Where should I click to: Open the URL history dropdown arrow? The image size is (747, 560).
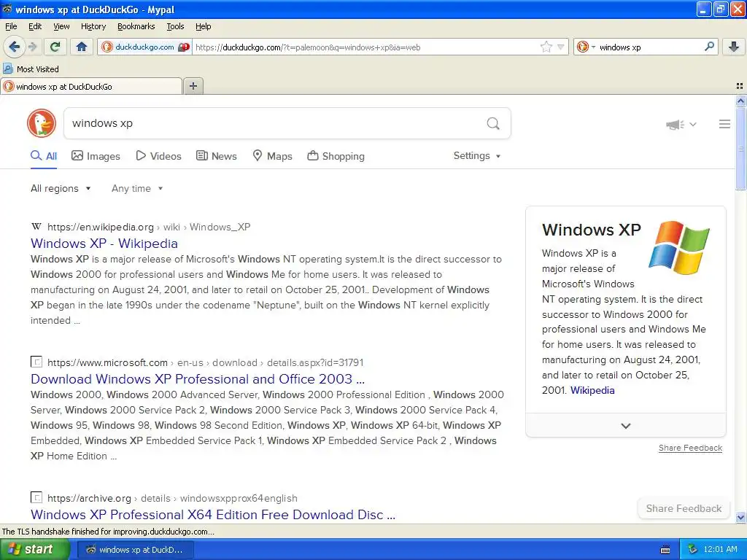[x=561, y=47]
